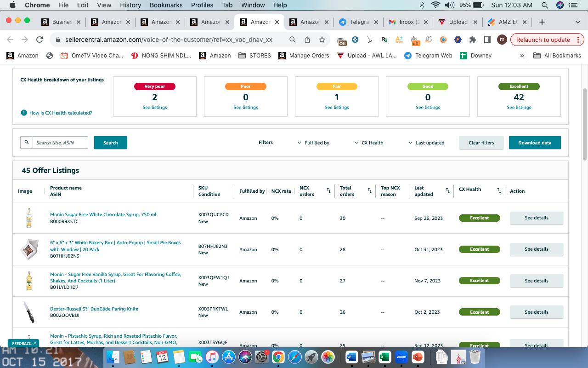Click the browser address bar URL
588x368 pixels.
tap(169, 40)
